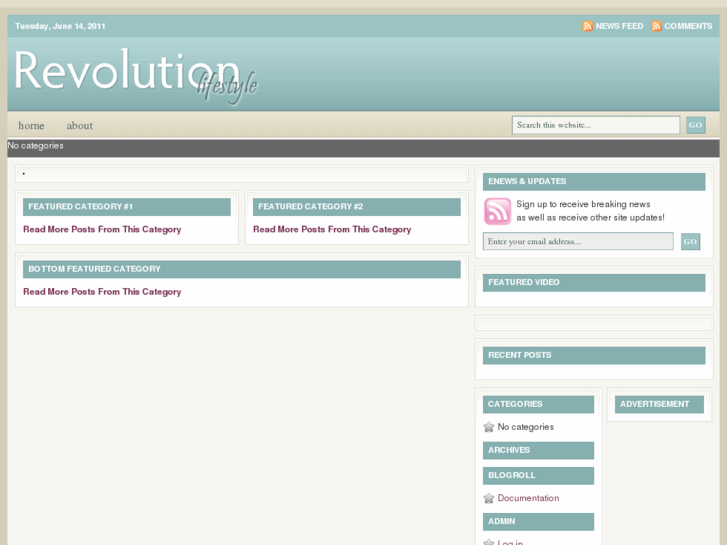Go to the home menu item
The height and width of the screenshot is (545, 727).
tap(31, 126)
